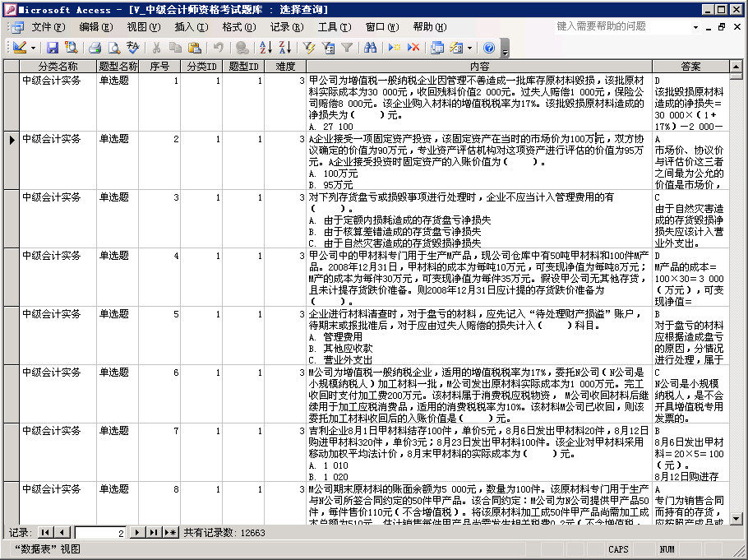This screenshot has height=560, width=748.
Task: Click the Paste clipboard icon
Action: pyautogui.click(x=194, y=47)
